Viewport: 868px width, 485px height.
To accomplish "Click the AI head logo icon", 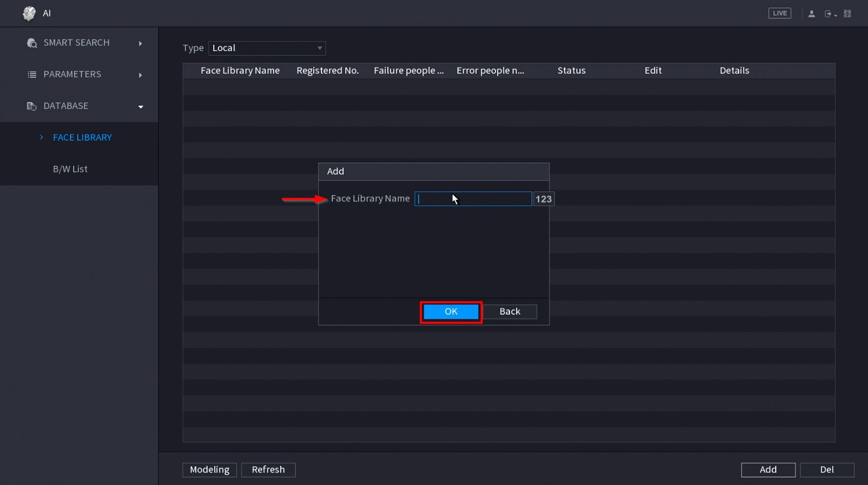I will (29, 13).
